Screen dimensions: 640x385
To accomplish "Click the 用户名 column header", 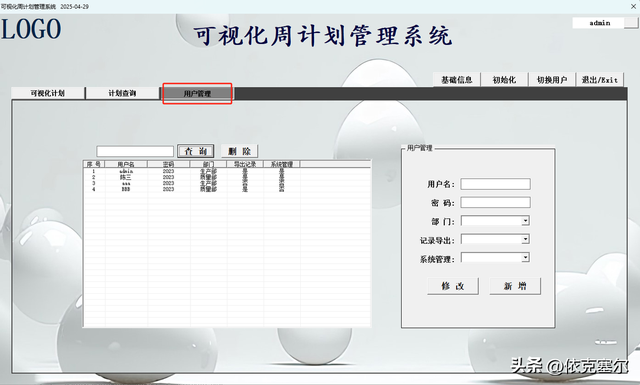I will coord(126,164).
